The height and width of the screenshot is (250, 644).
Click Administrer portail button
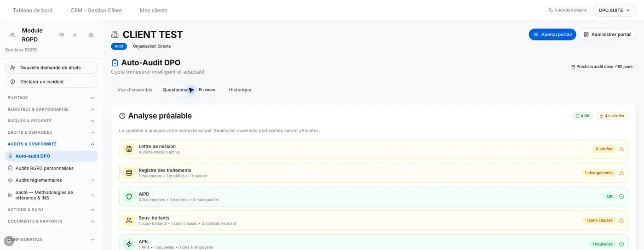(x=607, y=34)
